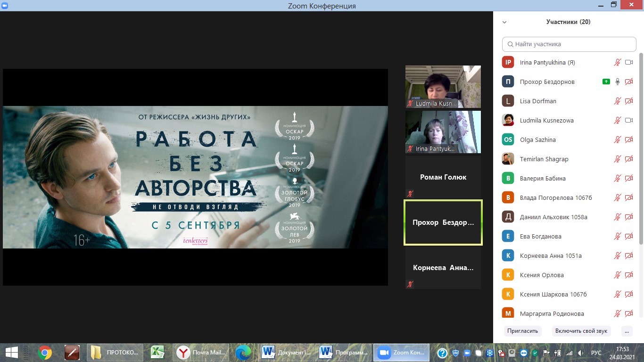Click Ludmila Kusnezowa's camera icon in list

pyautogui.click(x=628, y=120)
